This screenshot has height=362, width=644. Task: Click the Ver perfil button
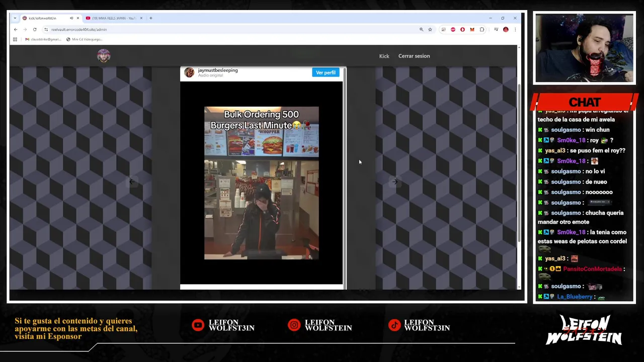(326, 72)
